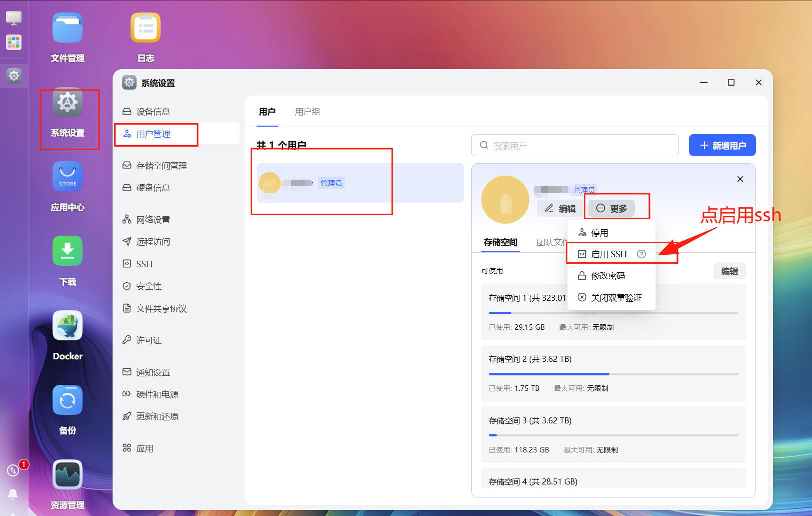
Task: Launch the 应用中心 store icon
Action: tap(68, 177)
